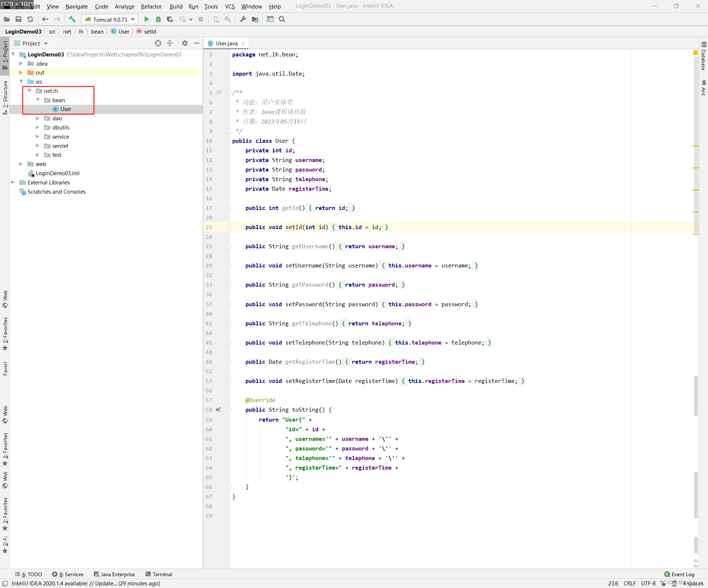Expand the web folder in the tree
Screen dimensions: 708x588
pyautogui.click(x=20, y=164)
